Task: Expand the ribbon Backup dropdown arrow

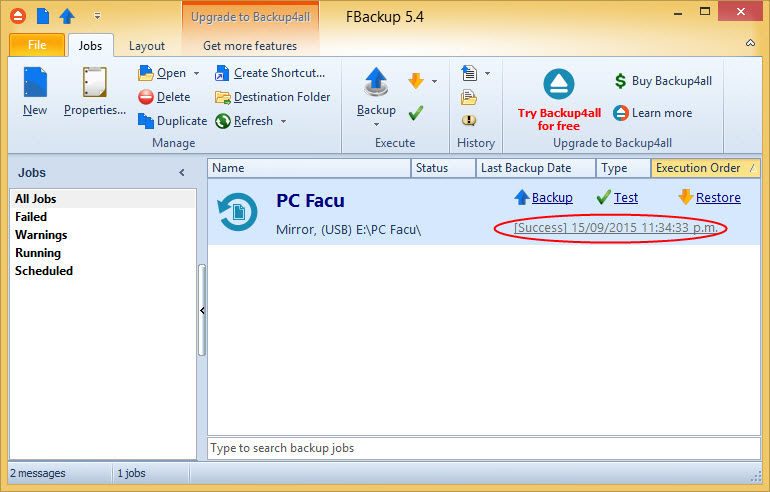Action: coord(376,124)
